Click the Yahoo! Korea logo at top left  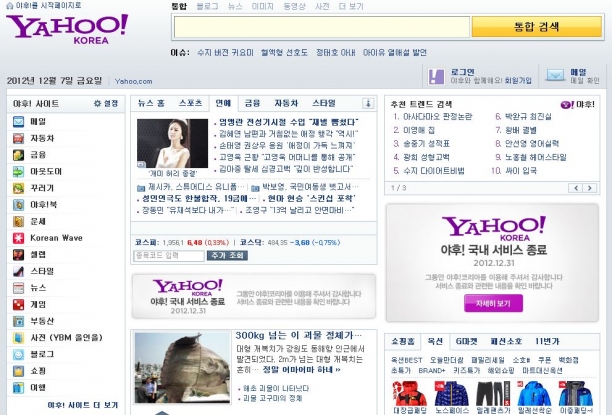67,29
